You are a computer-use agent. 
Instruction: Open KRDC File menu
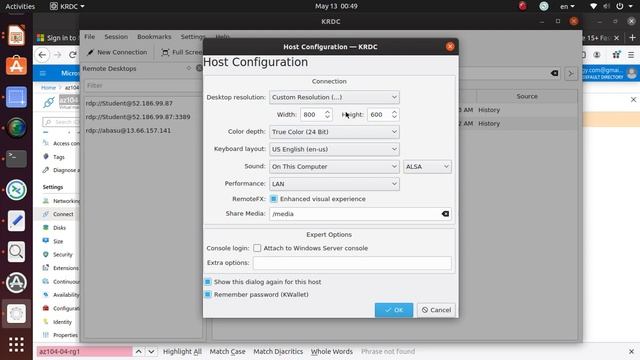pyautogui.click(x=89, y=37)
